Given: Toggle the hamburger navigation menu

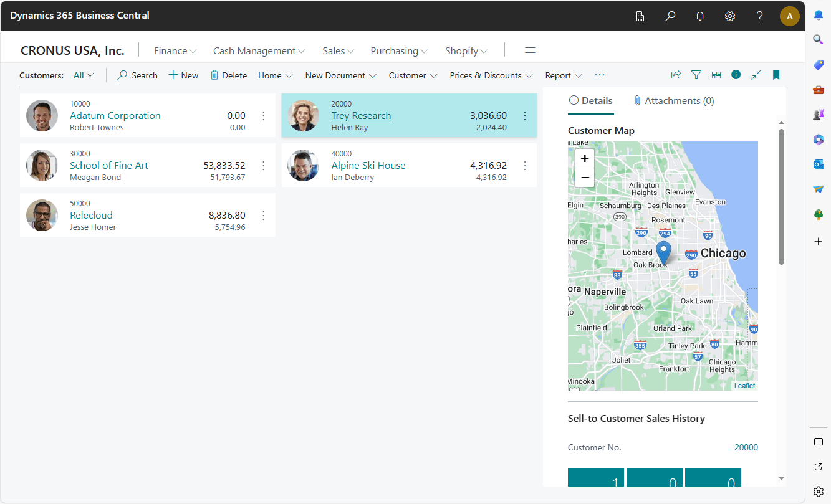Looking at the screenshot, I should click(530, 50).
